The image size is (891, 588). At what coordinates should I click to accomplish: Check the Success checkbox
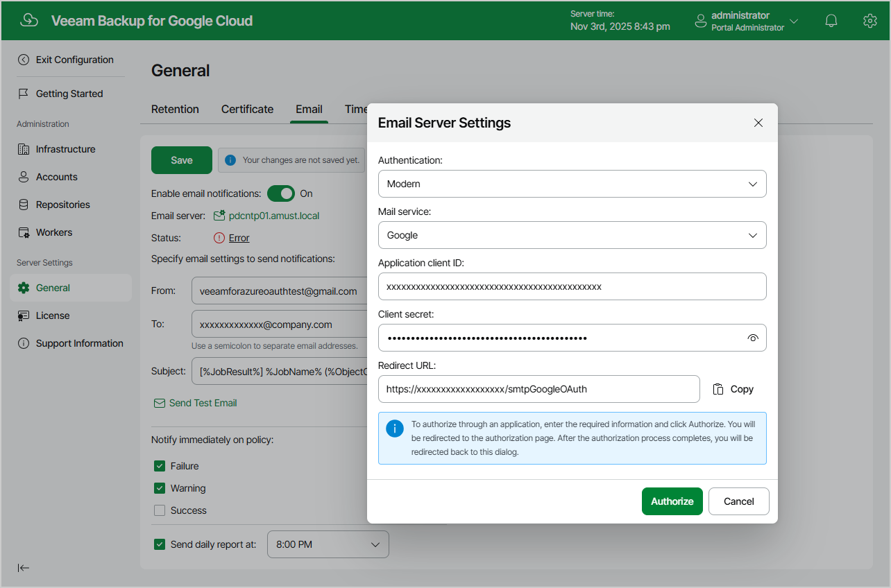[x=160, y=510]
